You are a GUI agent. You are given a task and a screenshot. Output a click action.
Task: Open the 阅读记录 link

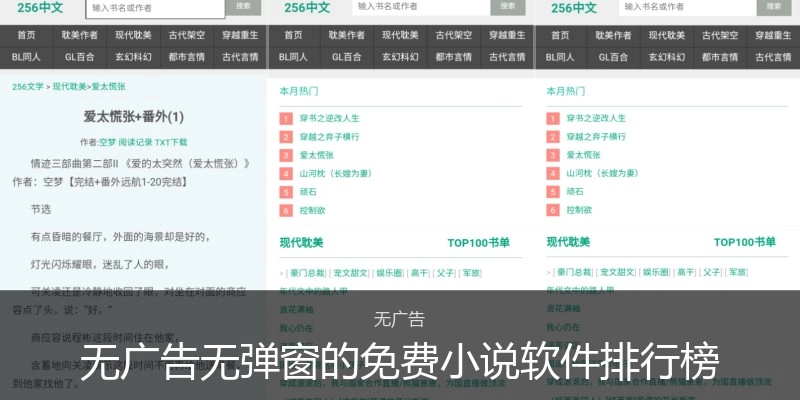(135, 142)
